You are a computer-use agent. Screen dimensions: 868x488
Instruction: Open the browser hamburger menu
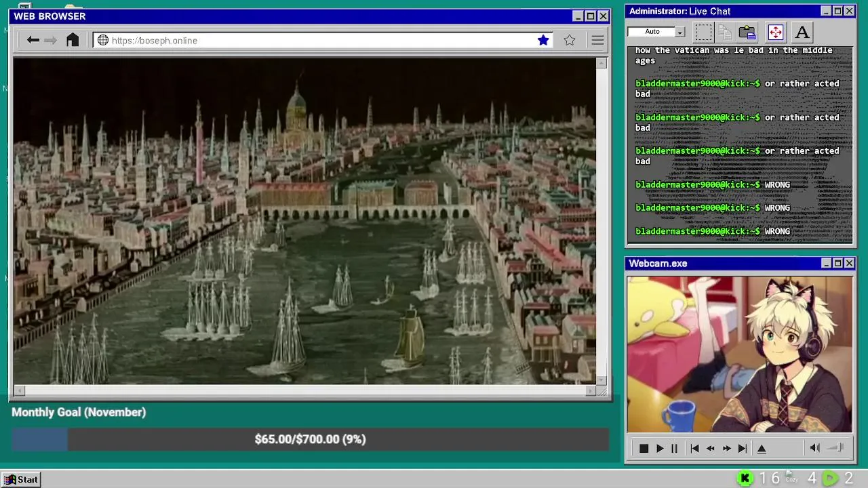click(x=597, y=40)
